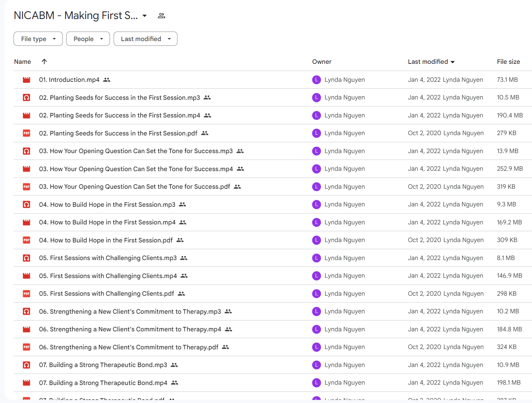Click video icon for 01. Introduction.mp4

pyautogui.click(x=26, y=80)
